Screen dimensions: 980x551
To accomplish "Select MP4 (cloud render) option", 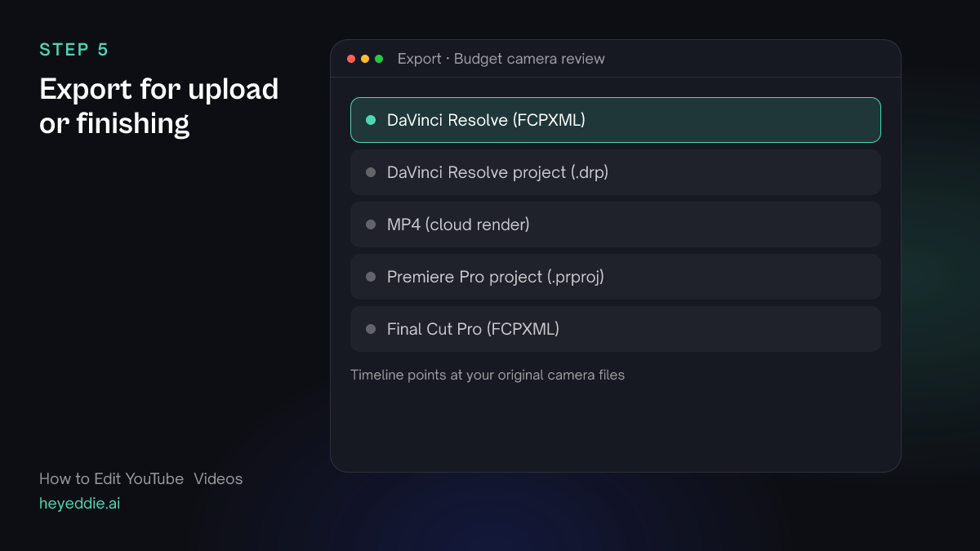I will pos(616,224).
